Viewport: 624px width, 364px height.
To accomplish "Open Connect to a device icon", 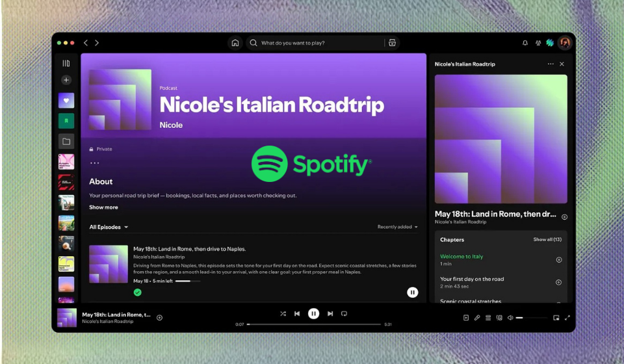I will pyautogui.click(x=499, y=317).
